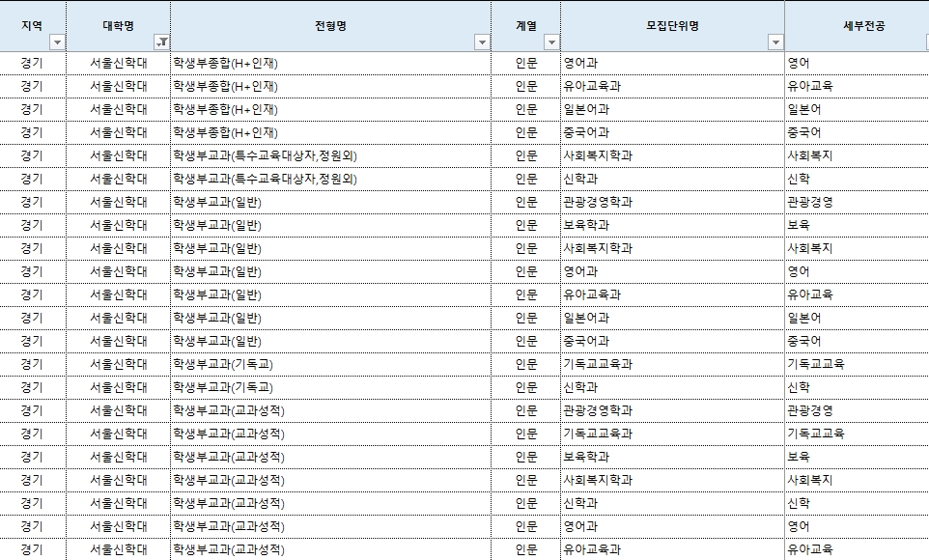Select 세부전공 영어 in the first H+인재 row
Image resolution: width=929 pixels, height=560 pixels.
[798, 63]
